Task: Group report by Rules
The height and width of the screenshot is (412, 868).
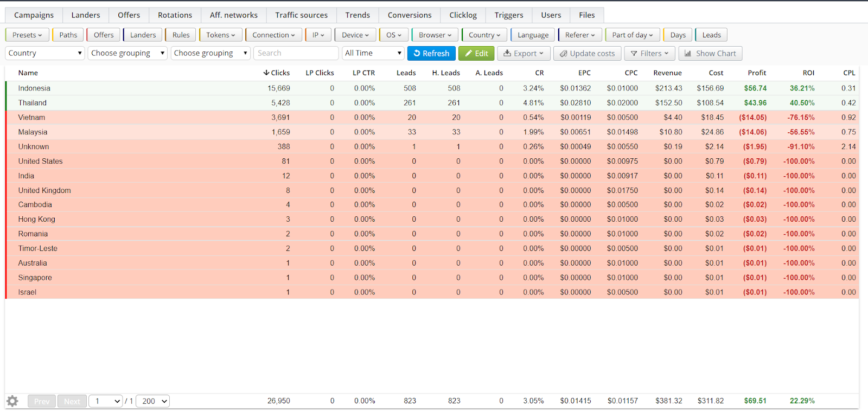Action: pos(181,35)
